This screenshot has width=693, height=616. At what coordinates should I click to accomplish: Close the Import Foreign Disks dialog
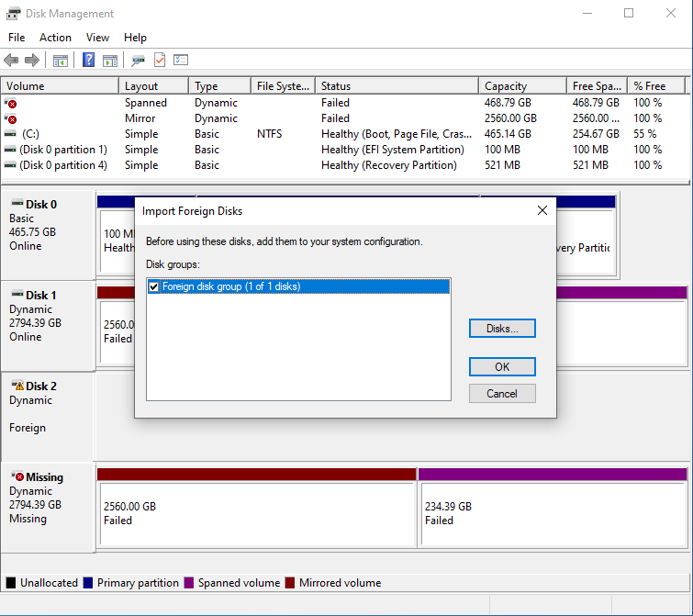tap(542, 211)
